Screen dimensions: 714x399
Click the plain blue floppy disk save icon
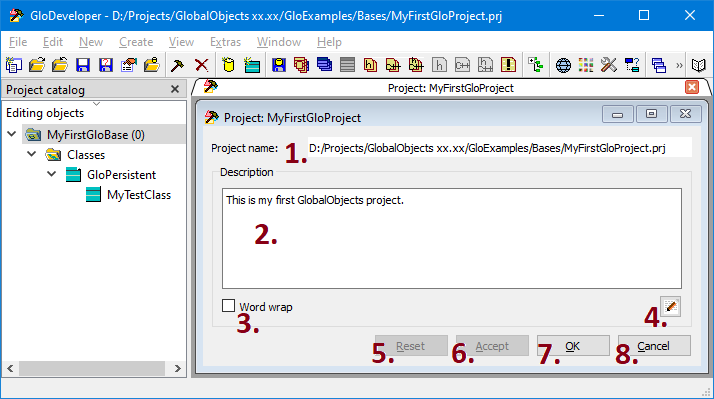[x=83, y=65]
